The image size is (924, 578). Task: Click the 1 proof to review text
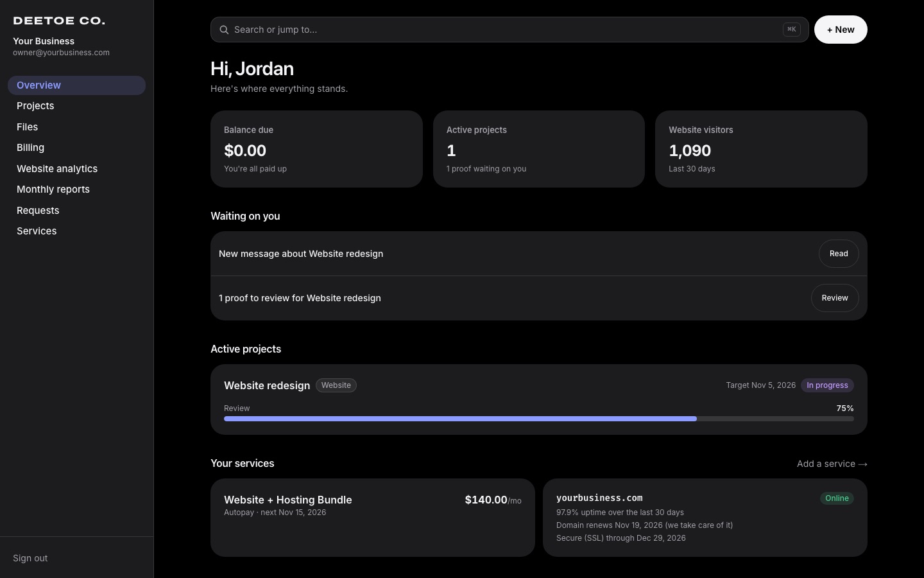300,298
